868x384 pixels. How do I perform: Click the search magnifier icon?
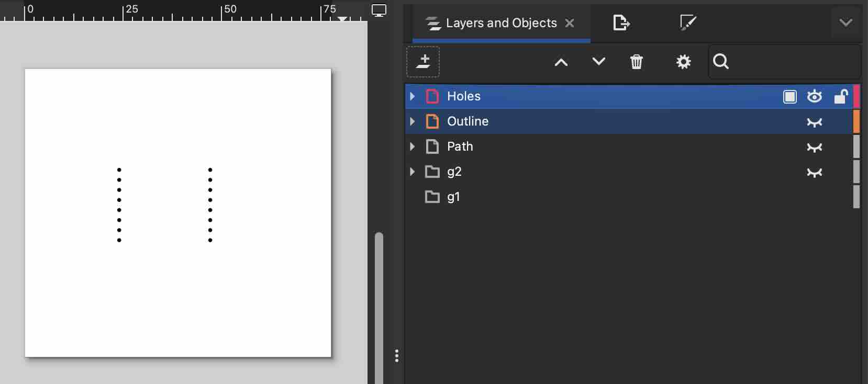pos(721,62)
